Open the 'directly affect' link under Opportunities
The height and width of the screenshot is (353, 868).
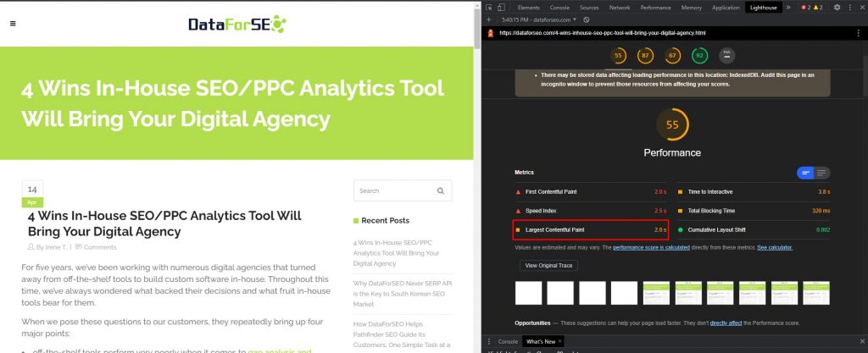(726, 323)
